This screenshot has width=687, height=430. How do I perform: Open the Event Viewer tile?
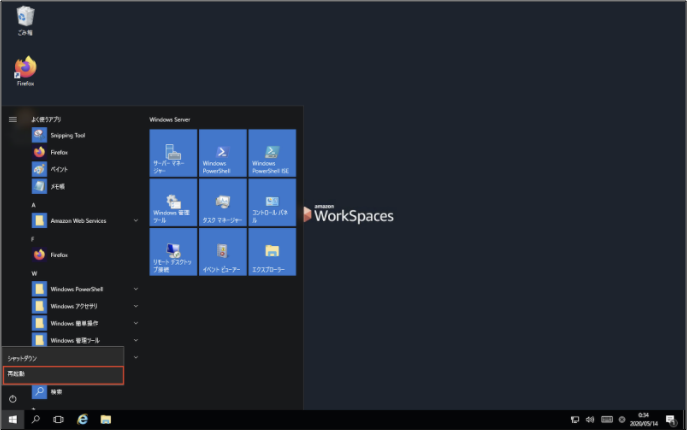coord(223,252)
